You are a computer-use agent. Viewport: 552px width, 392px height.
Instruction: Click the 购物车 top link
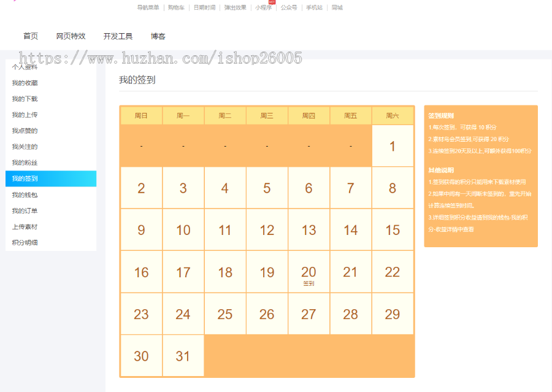click(x=177, y=7)
